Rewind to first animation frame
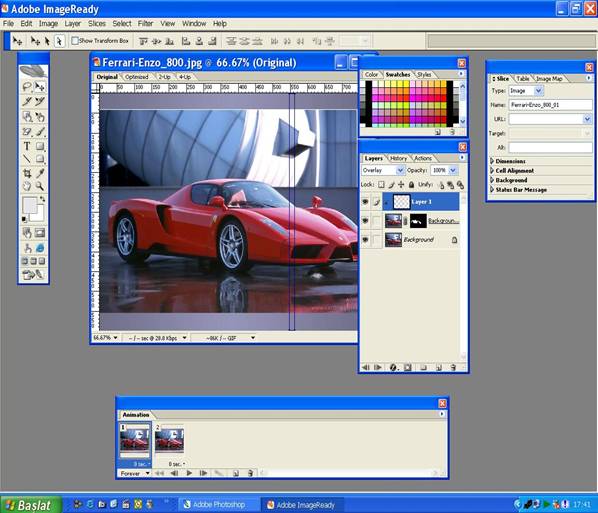This screenshot has width=598, height=513. (x=159, y=473)
